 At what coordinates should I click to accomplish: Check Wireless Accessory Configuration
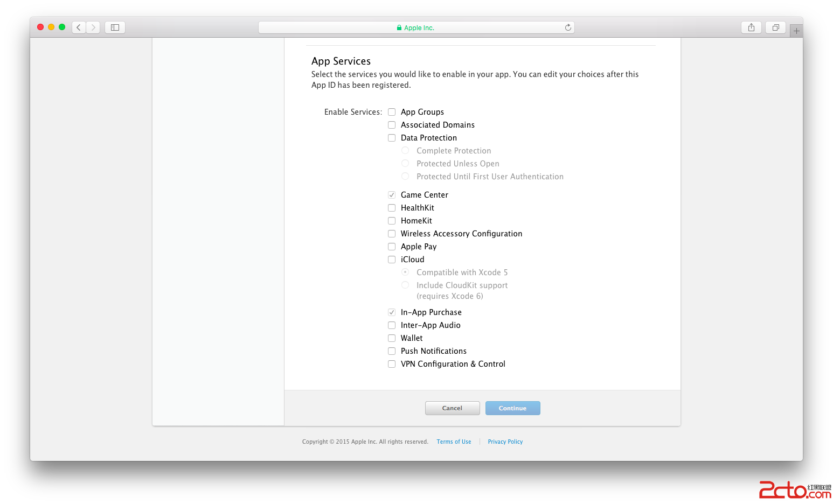392,234
